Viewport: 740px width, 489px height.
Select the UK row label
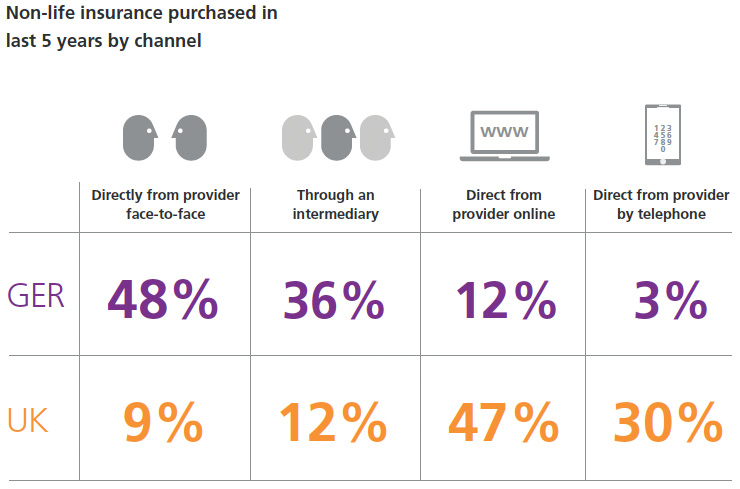29,421
